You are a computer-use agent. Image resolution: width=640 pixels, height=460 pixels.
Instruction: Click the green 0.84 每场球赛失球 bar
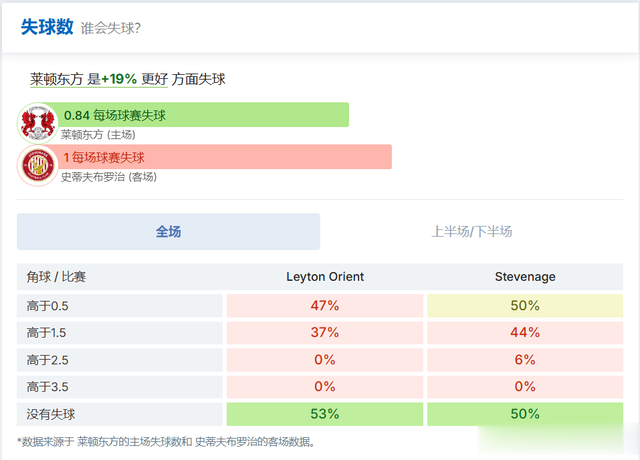[204, 115]
